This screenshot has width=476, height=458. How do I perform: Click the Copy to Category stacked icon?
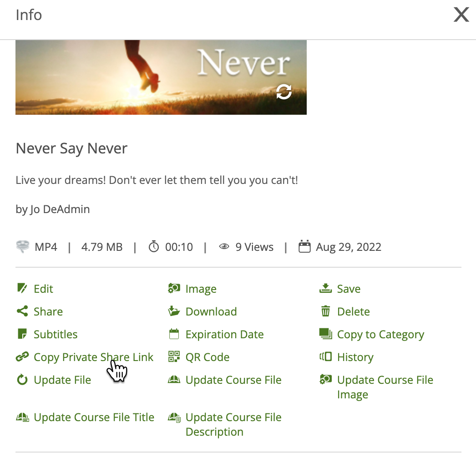click(325, 334)
